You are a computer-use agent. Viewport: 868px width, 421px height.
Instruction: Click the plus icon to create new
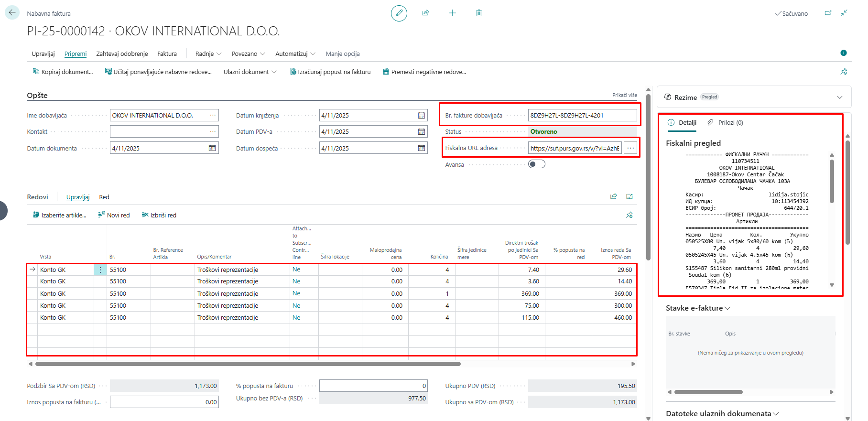point(452,13)
